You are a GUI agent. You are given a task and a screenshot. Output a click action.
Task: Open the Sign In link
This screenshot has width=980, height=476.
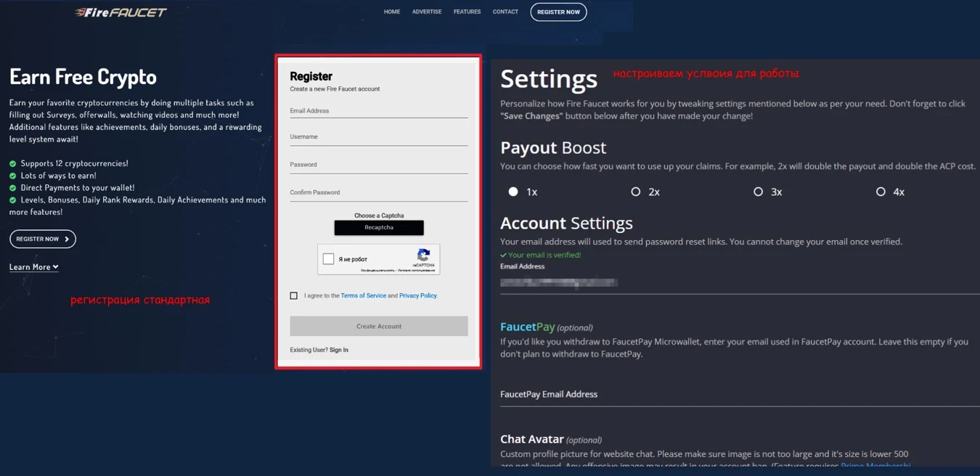pyautogui.click(x=339, y=350)
